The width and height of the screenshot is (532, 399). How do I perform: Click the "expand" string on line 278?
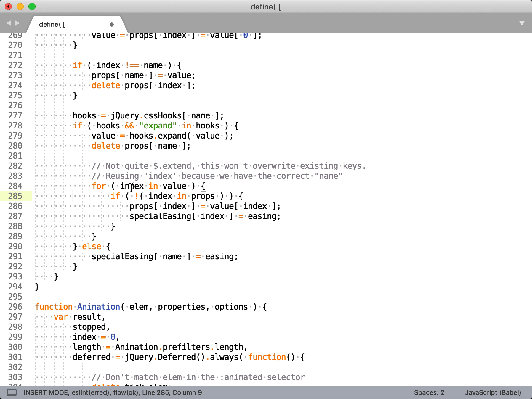pos(158,126)
